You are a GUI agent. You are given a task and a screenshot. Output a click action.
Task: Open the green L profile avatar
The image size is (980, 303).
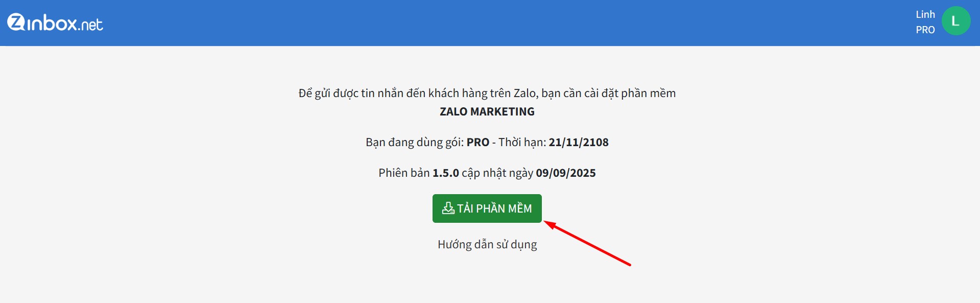point(955,21)
